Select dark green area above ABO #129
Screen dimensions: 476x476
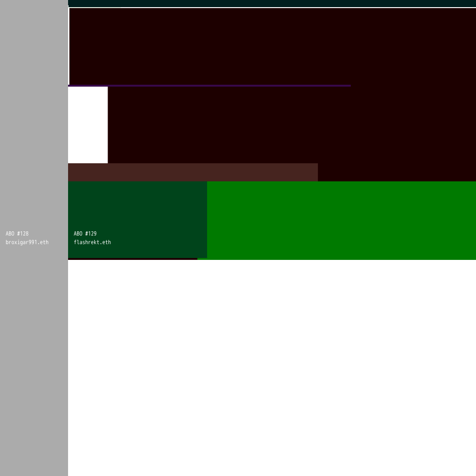pyautogui.click(x=137, y=205)
